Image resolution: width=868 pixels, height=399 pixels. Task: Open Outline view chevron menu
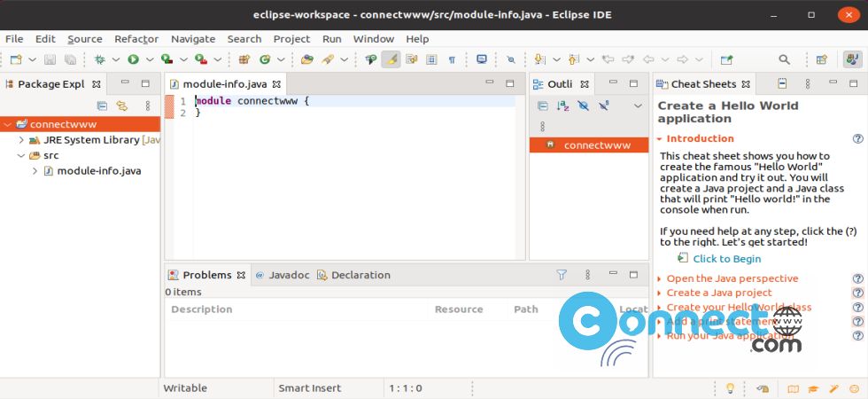(638, 106)
